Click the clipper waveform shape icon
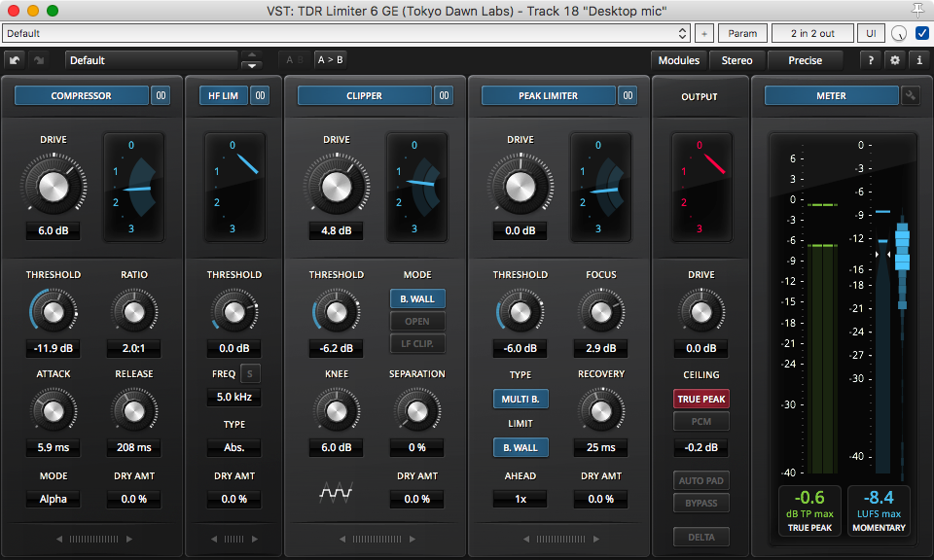The image size is (934, 560). [x=336, y=493]
